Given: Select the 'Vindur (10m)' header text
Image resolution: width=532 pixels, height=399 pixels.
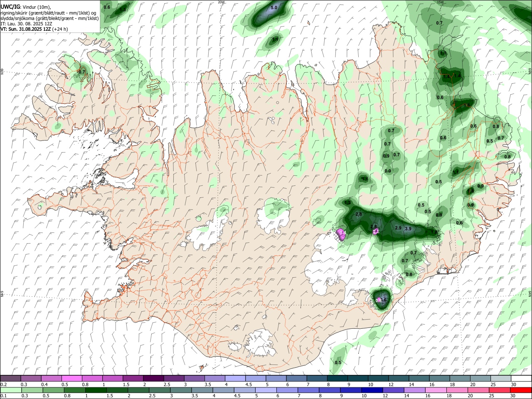Looking at the screenshot, I should pyautogui.click(x=36, y=7).
